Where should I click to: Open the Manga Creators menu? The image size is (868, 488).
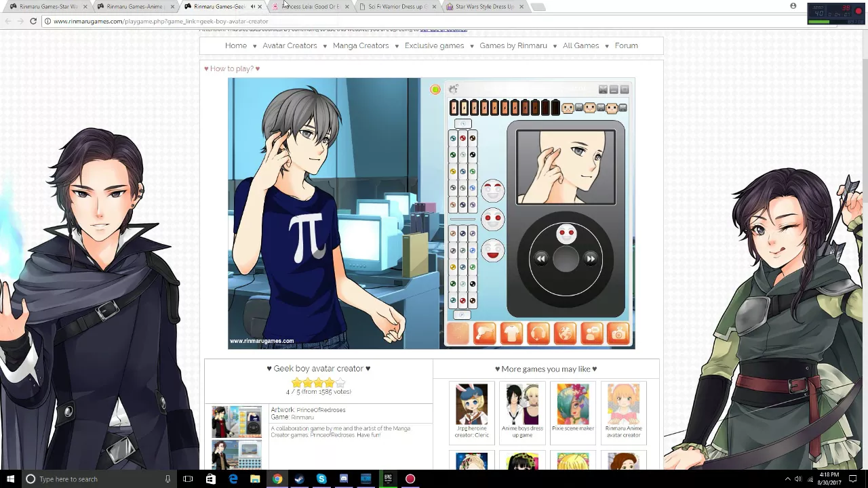pyautogui.click(x=361, y=45)
